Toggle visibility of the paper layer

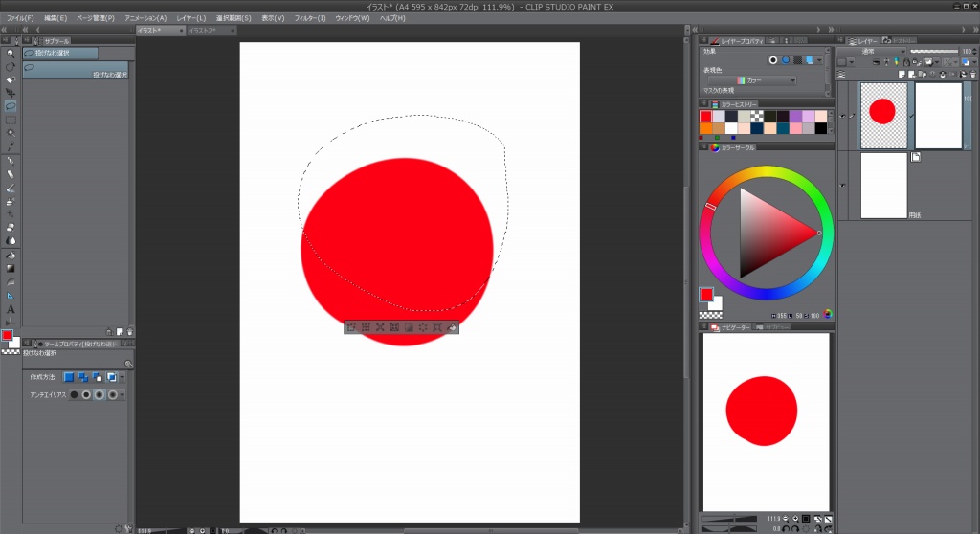coord(842,185)
